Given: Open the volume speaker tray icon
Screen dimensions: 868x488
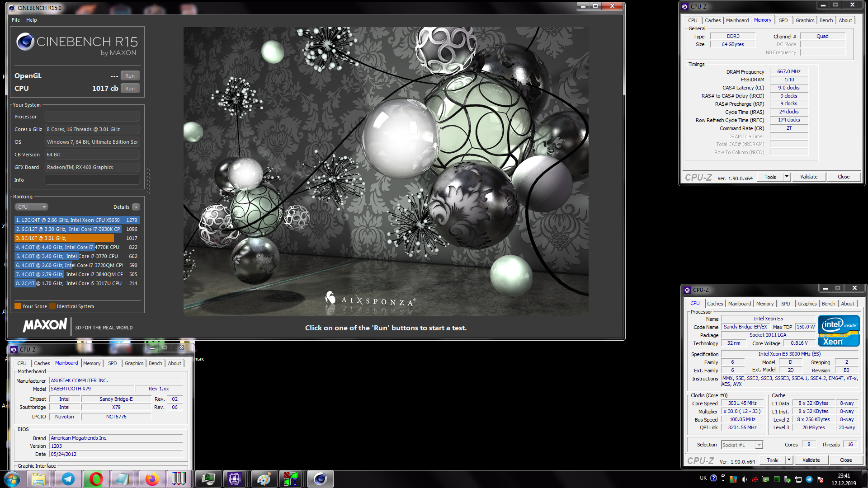Looking at the screenshot, I should (x=744, y=479).
